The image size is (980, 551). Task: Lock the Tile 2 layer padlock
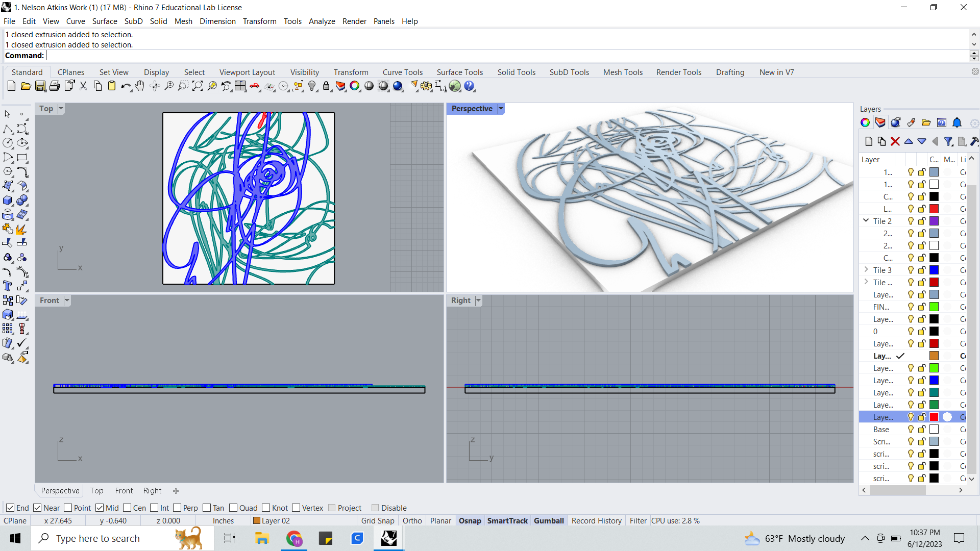coord(921,221)
